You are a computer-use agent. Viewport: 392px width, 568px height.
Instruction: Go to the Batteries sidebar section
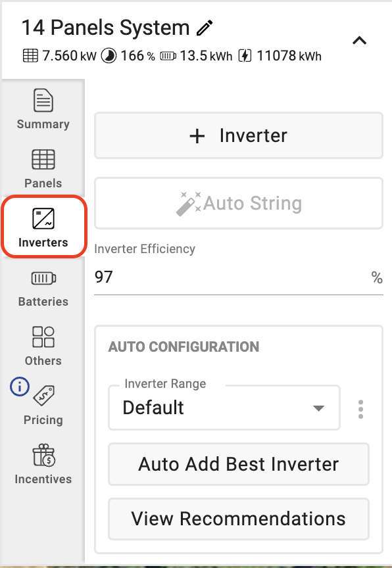click(x=43, y=289)
